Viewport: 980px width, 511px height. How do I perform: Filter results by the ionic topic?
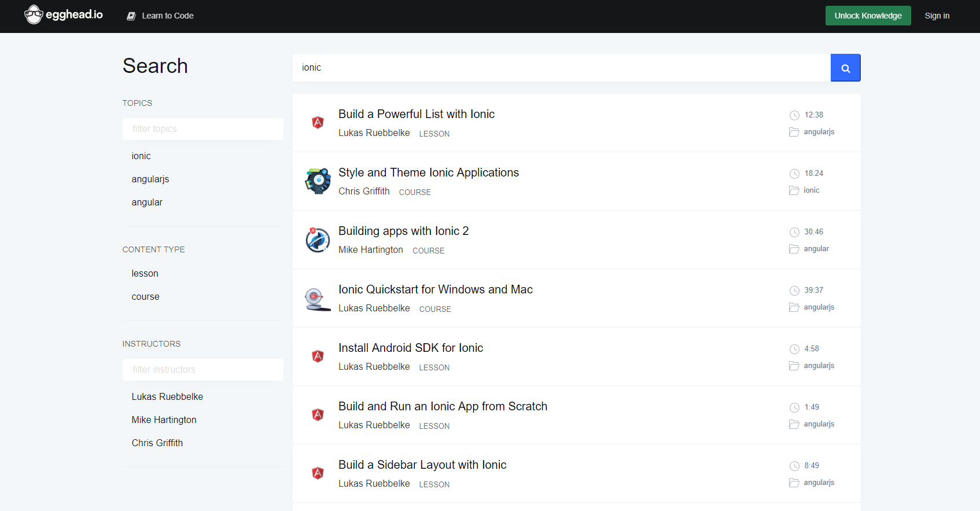(141, 156)
